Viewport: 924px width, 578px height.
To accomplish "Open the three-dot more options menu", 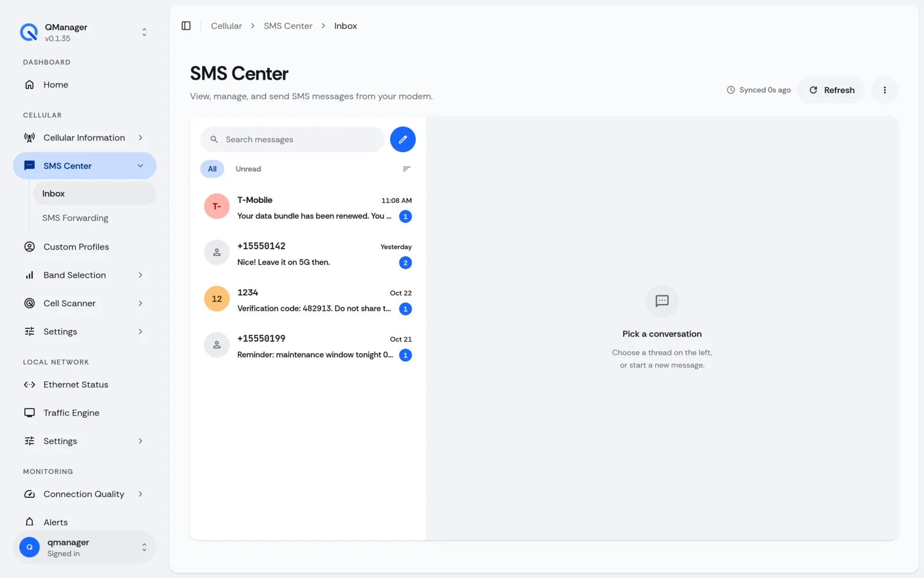I will (884, 90).
